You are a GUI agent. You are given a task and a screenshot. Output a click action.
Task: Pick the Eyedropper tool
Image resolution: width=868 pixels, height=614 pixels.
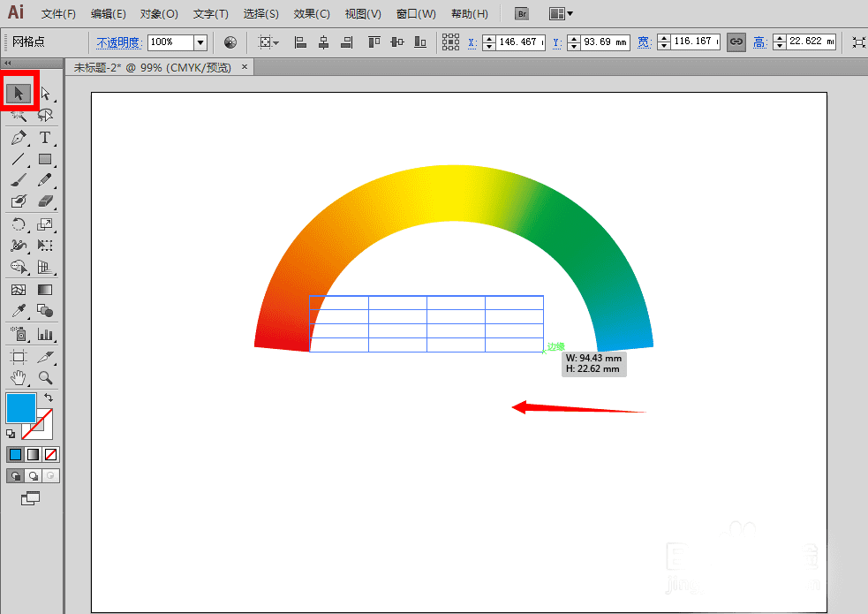tap(19, 311)
